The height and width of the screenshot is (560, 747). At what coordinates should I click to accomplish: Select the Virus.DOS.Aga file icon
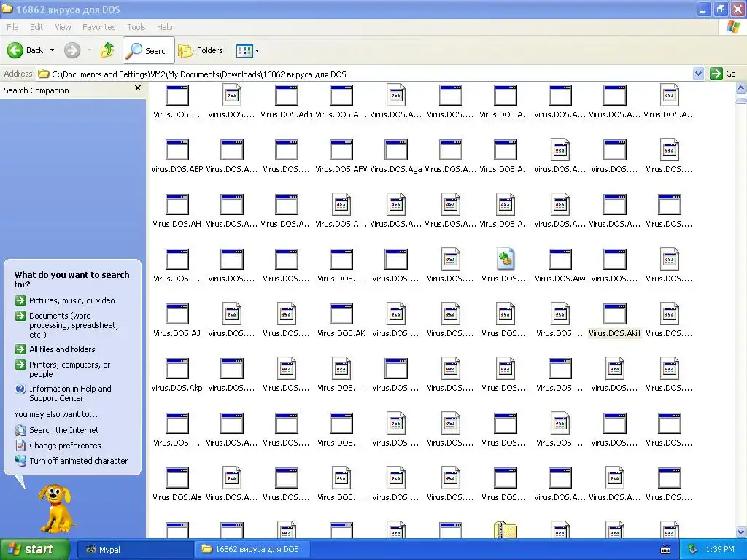[x=396, y=150]
